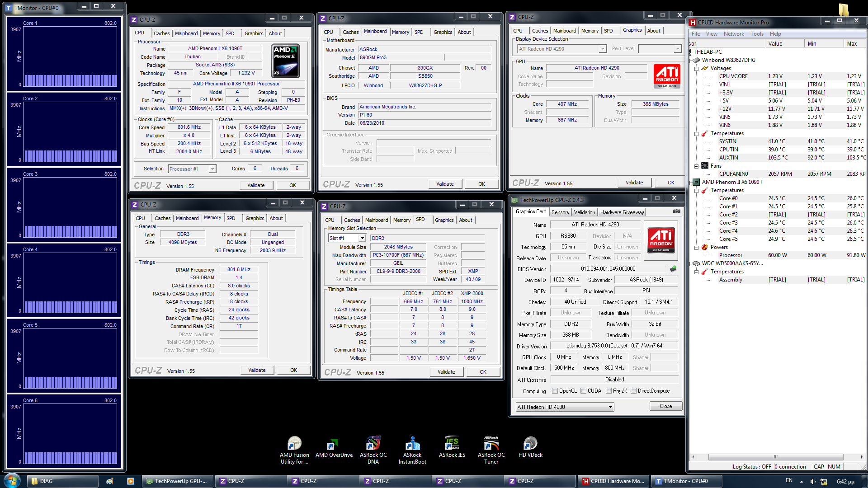The height and width of the screenshot is (488, 868).
Task: Show hidden tray icons arrow
Action: 802,482
